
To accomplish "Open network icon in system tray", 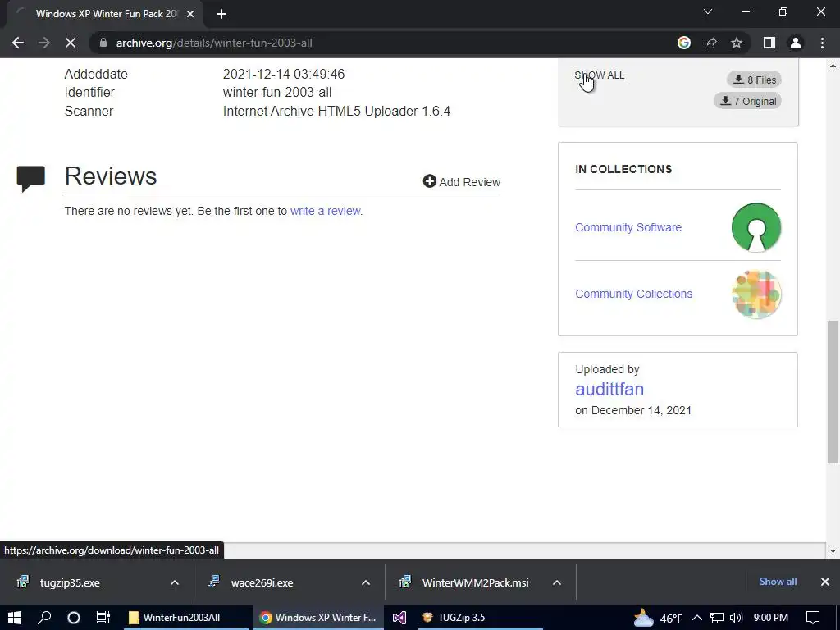I will [x=717, y=618].
